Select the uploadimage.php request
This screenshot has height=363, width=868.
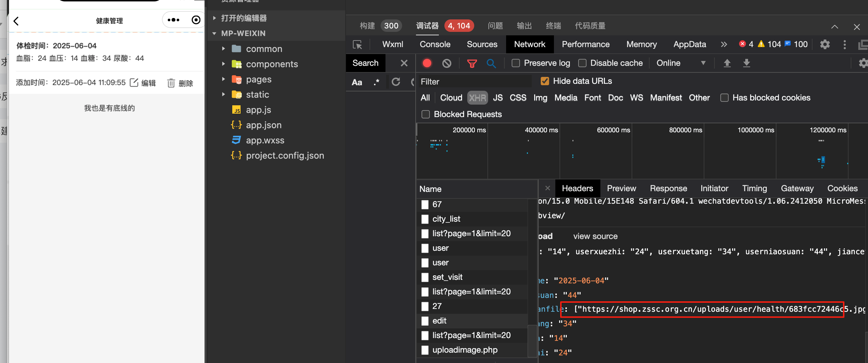click(x=472, y=350)
